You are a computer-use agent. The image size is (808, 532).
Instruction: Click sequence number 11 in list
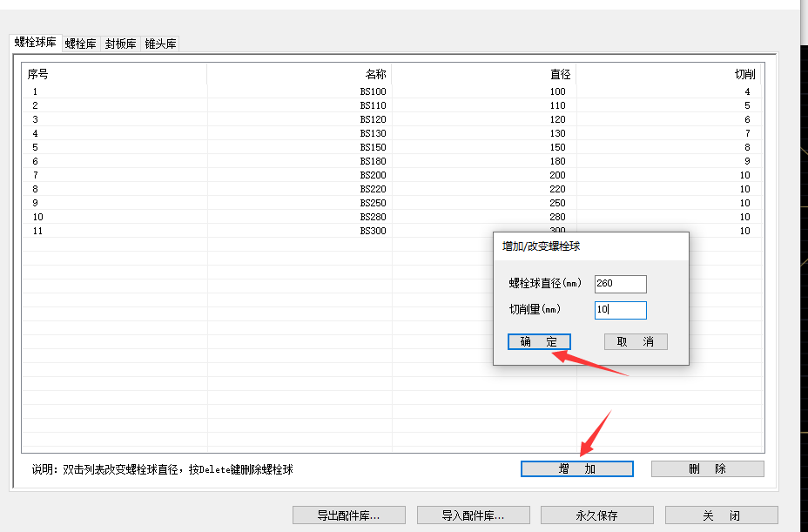pyautogui.click(x=37, y=231)
